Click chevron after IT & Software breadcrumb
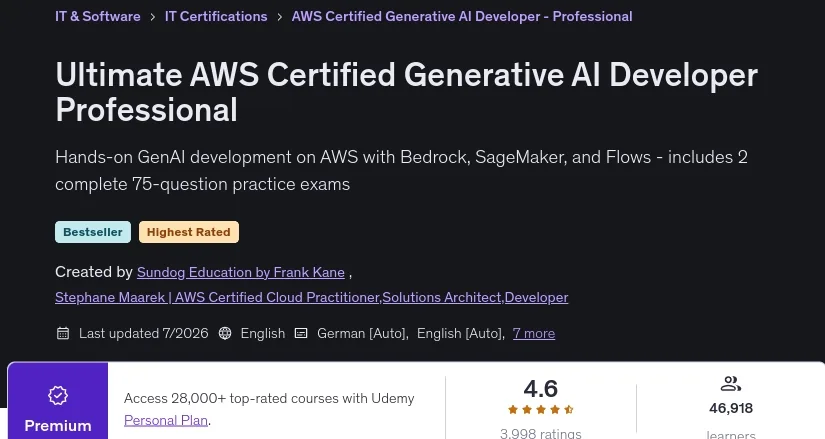The height and width of the screenshot is (439, 825). (x=153, y=17)
